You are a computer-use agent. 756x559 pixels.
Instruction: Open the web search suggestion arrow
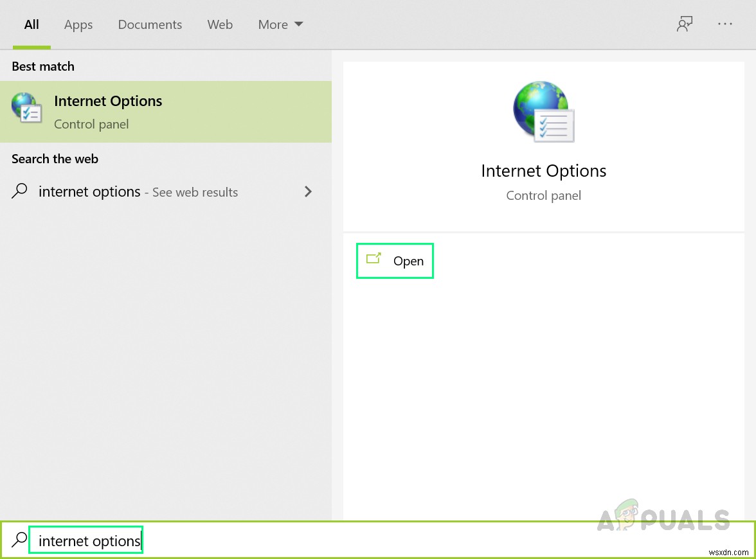point(308,191)
